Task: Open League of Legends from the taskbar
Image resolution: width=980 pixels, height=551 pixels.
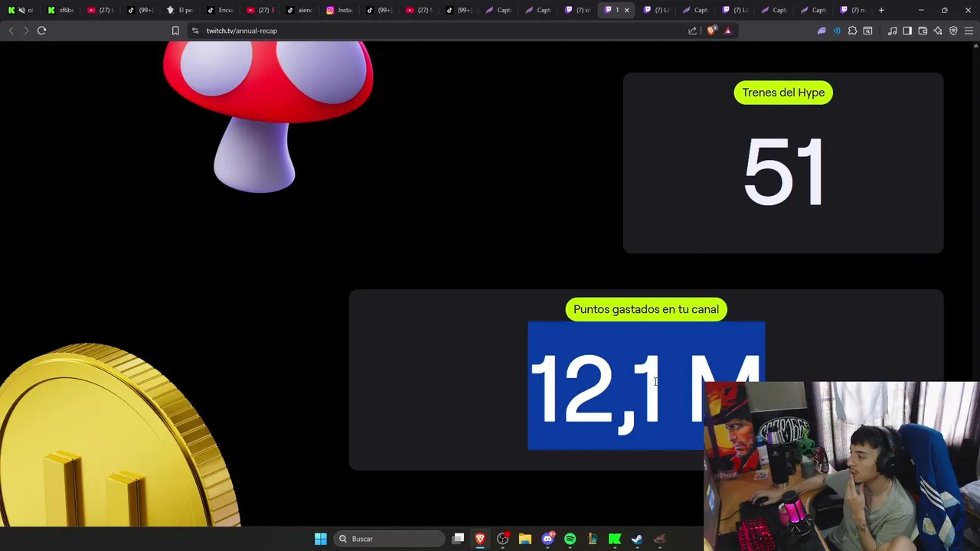Action: click(592, 539)
